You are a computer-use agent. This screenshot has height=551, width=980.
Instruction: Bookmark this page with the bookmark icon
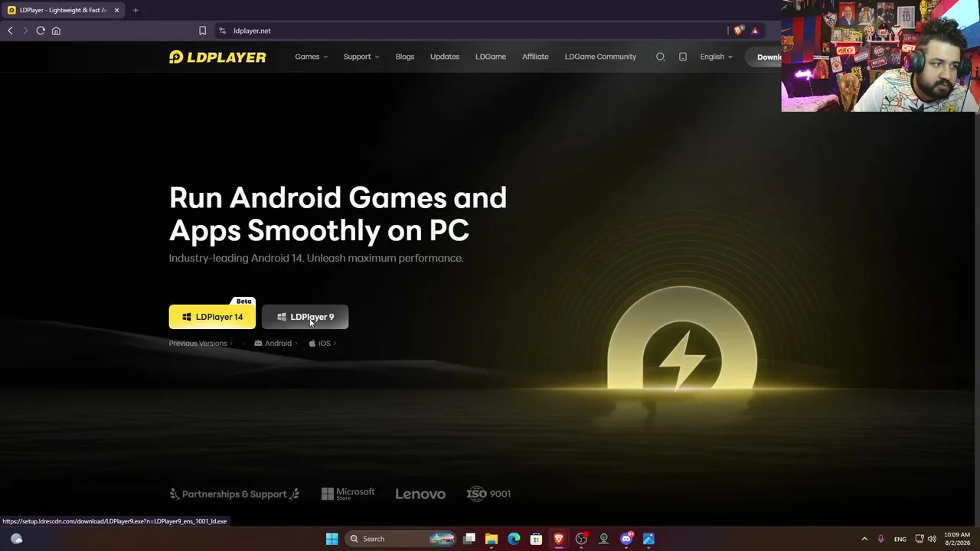pyautogui.click(x=202, y=31)
